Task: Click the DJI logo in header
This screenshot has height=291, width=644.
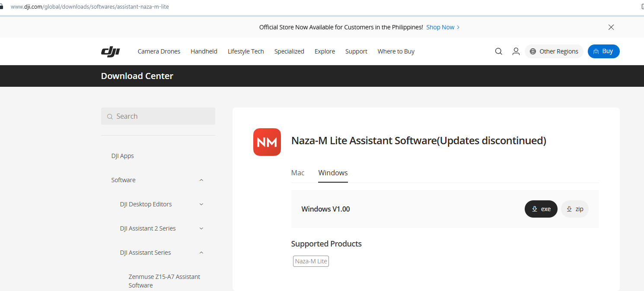Action: click(110, 51)
